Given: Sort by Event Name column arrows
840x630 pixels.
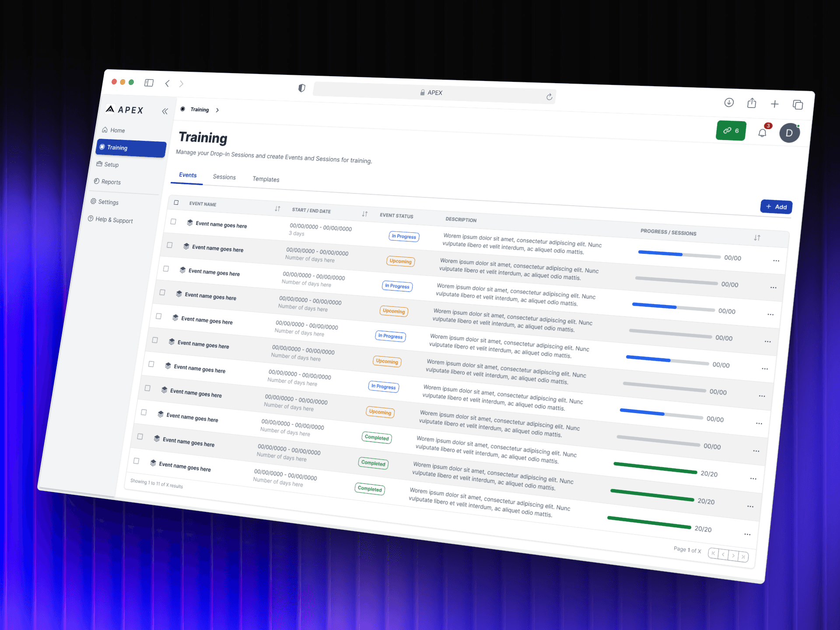Looking at the screenshot, I should (277, 209).
